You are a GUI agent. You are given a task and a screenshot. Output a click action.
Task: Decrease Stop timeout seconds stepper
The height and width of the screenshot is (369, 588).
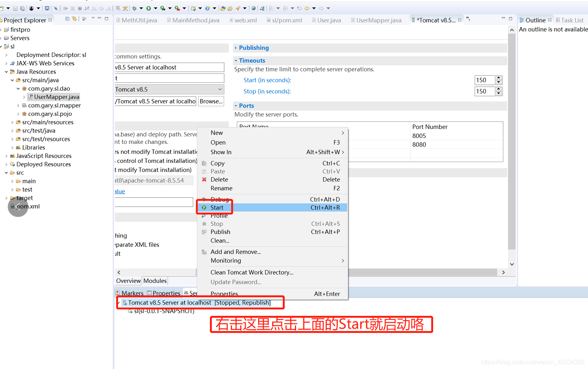(x=499, y=93)
